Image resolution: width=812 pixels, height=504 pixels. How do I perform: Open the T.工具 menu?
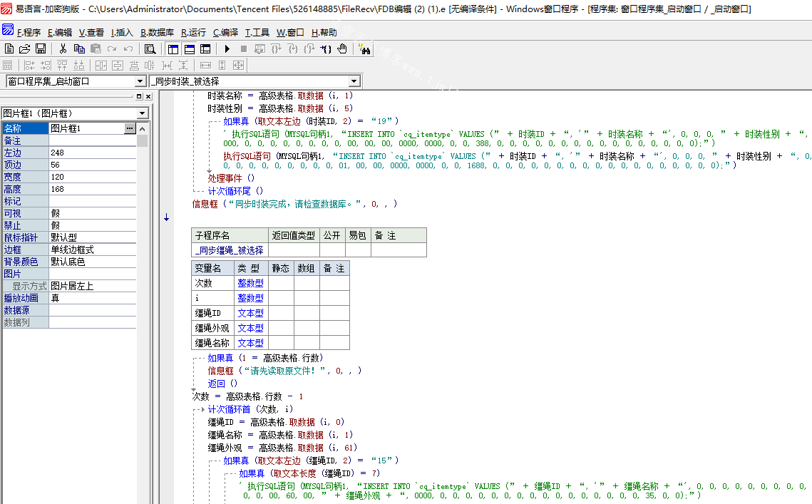(x=257, y=33)
